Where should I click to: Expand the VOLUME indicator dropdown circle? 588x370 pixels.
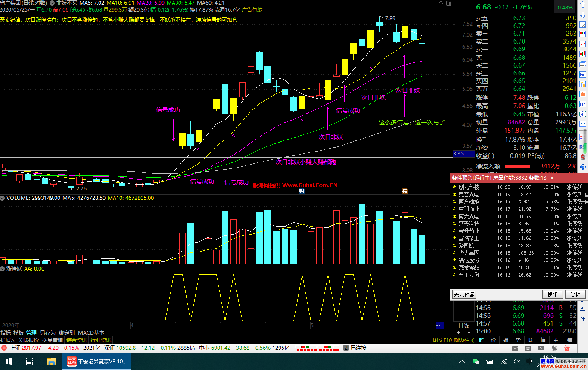(2, 198)
